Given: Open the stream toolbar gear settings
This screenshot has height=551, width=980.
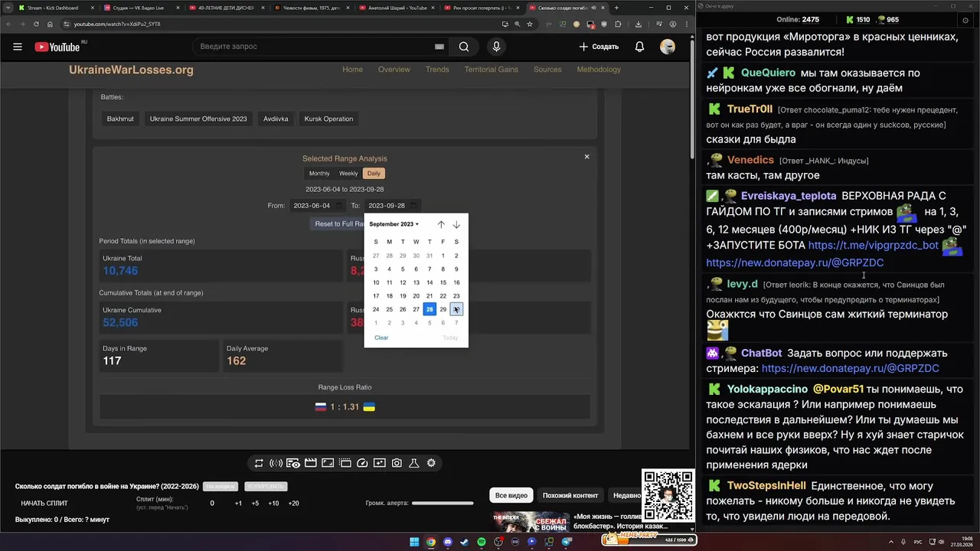Looking at the screenshot, I should coord(431,463).
